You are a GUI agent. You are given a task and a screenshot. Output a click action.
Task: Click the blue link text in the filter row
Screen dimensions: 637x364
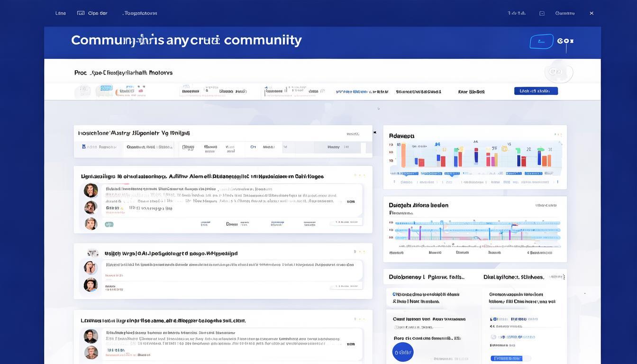tap(362, 91)
